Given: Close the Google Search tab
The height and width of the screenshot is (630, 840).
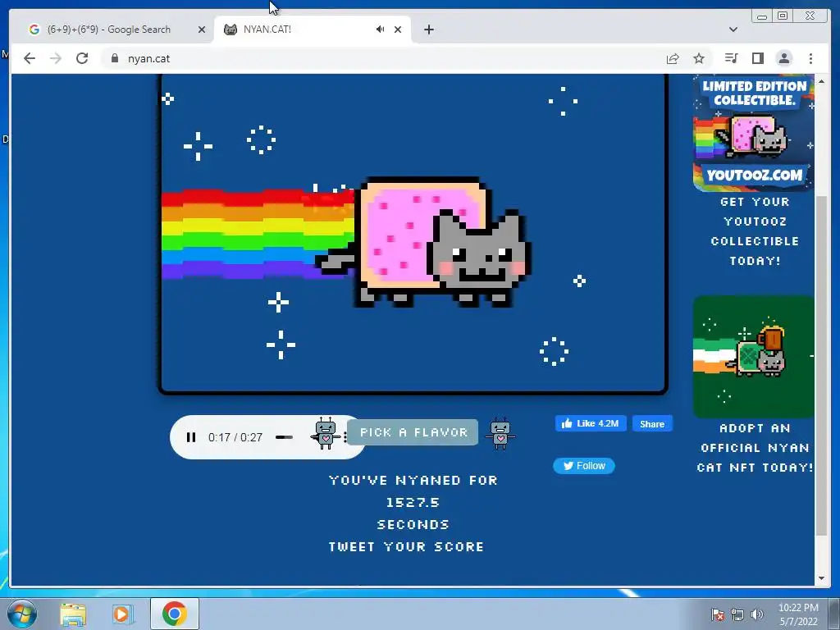Looking at the screenshot, I should click(x=202, y=30).
